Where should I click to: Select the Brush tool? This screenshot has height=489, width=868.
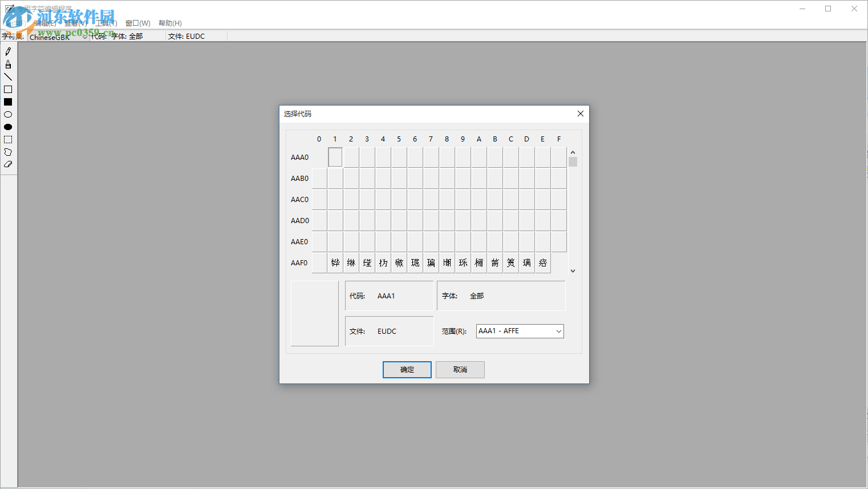(x=8, y=64)
